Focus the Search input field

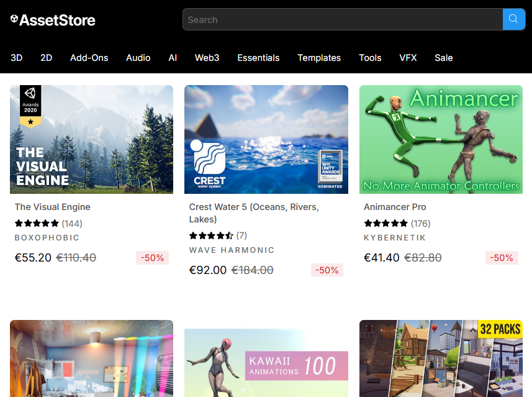pyautogui.click(x=341, y=20)
